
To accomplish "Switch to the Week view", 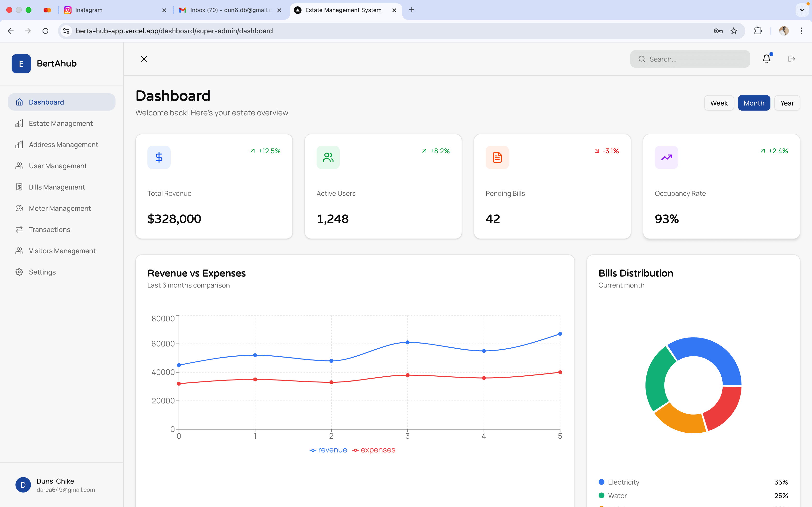I will [x=719, y=103].
